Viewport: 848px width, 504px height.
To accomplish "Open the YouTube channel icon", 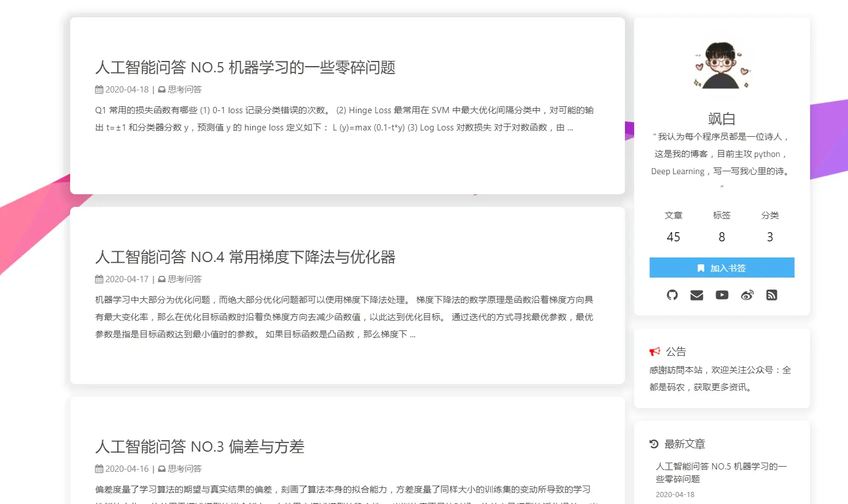I will coord(722,295).
